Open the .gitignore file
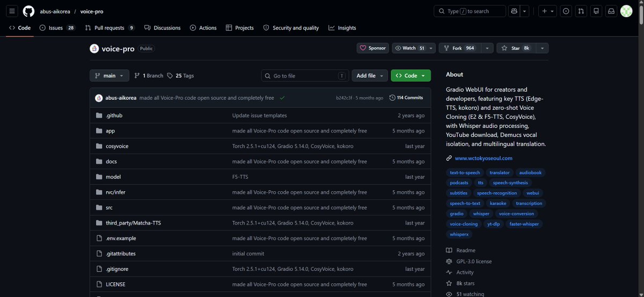The image size is (644, 297). [x=117, y=269]
